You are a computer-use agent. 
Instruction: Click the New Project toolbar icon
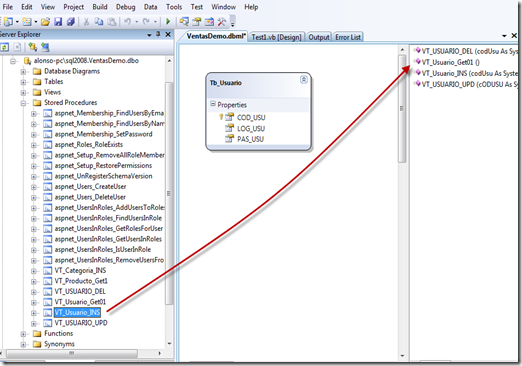tap(8, 22)
